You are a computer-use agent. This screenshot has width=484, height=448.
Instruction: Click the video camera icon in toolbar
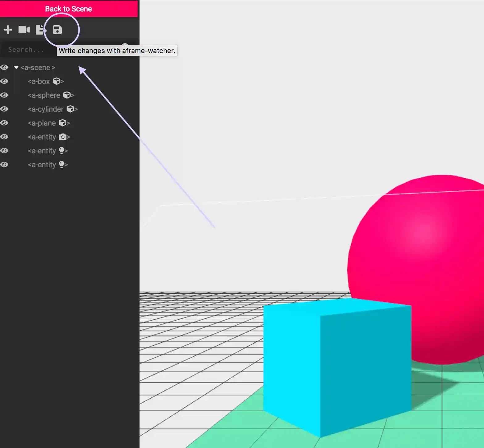tap(24, 30)
